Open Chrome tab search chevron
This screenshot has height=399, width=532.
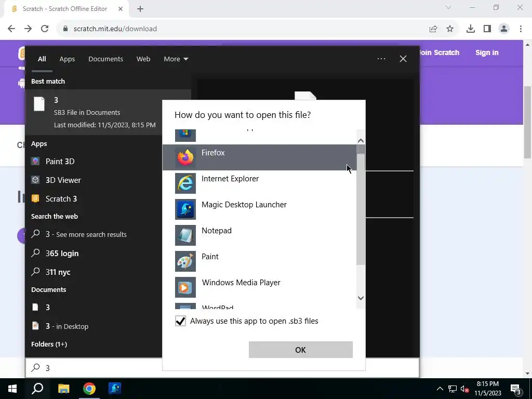click(x=448, y=7)
